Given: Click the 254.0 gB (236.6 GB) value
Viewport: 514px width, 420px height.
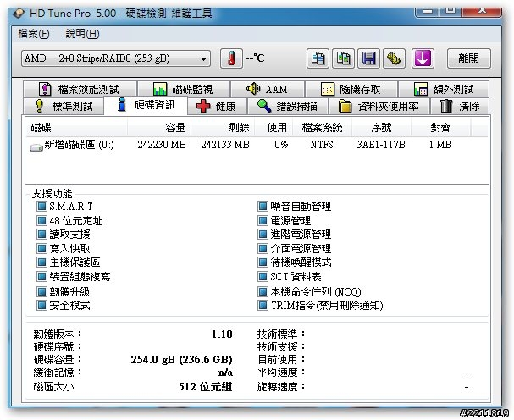Looking at the screenshot, I should 181,360.
